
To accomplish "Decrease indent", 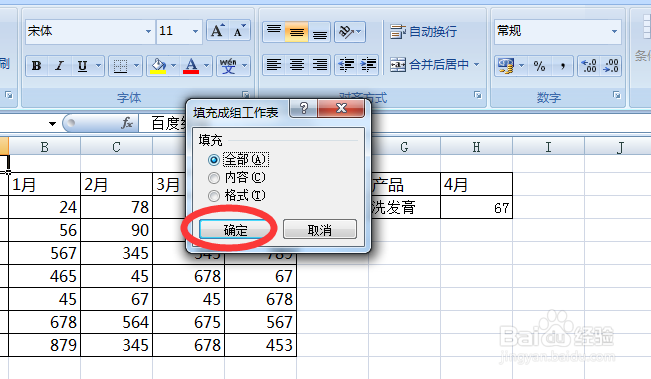I will coord(346,65).
